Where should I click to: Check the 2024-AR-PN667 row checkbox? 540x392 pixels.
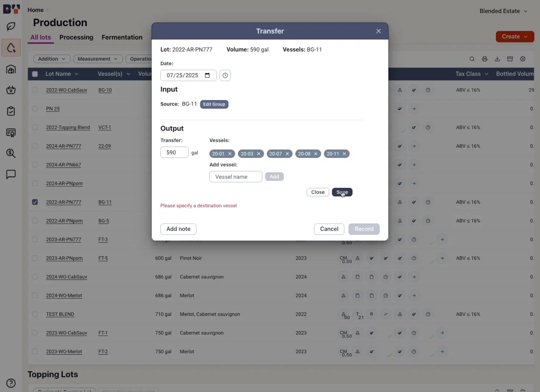click(x=35, y=165)
